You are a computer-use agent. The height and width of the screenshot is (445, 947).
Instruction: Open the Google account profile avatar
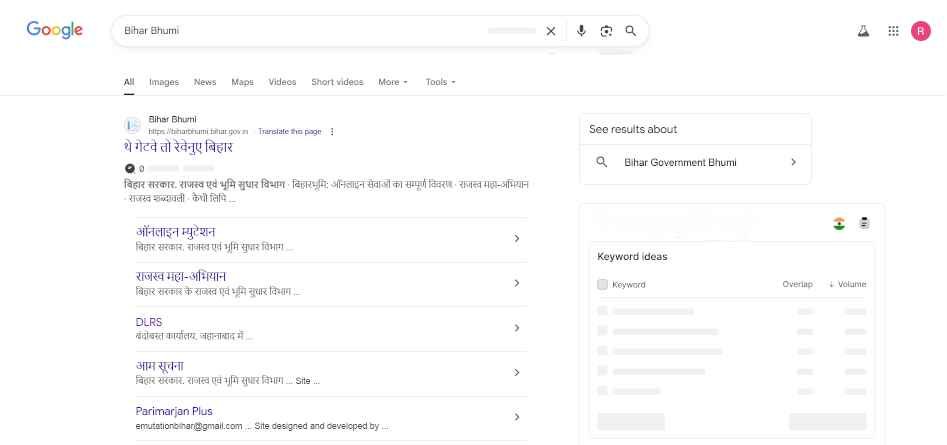(x=921, y=31)
